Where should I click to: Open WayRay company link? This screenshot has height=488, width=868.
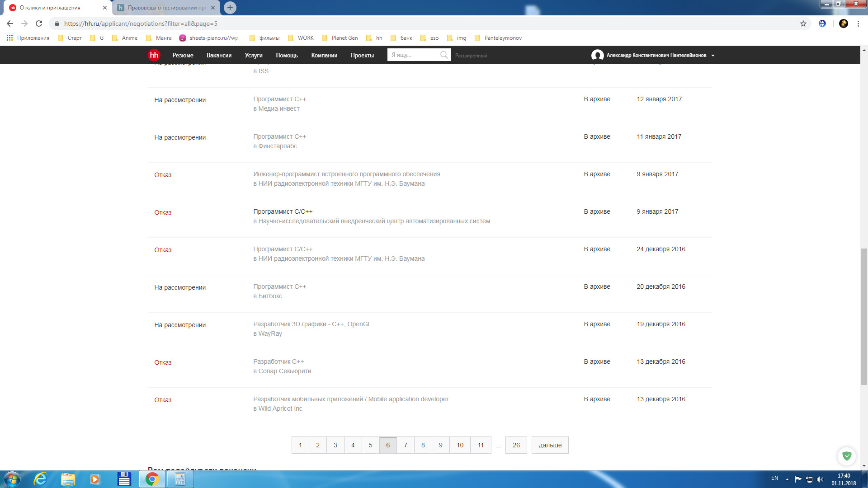pyautogui.click(x=270, y=333)
